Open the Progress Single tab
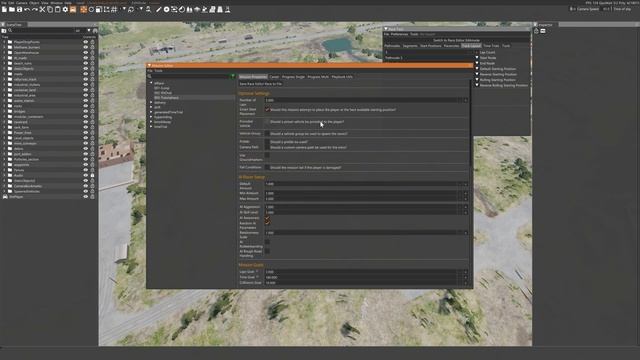640x360 pixels. click(293, 77)
